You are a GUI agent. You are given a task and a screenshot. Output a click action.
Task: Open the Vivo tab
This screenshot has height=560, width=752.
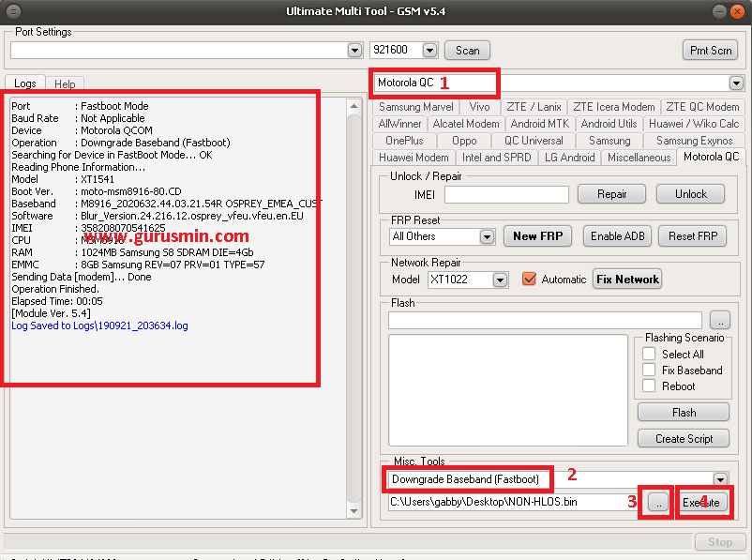click(x=479, y=107)
